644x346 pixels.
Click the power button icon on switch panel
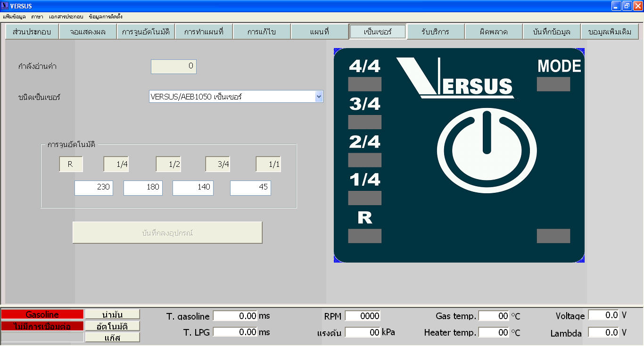tap(487, 149)
